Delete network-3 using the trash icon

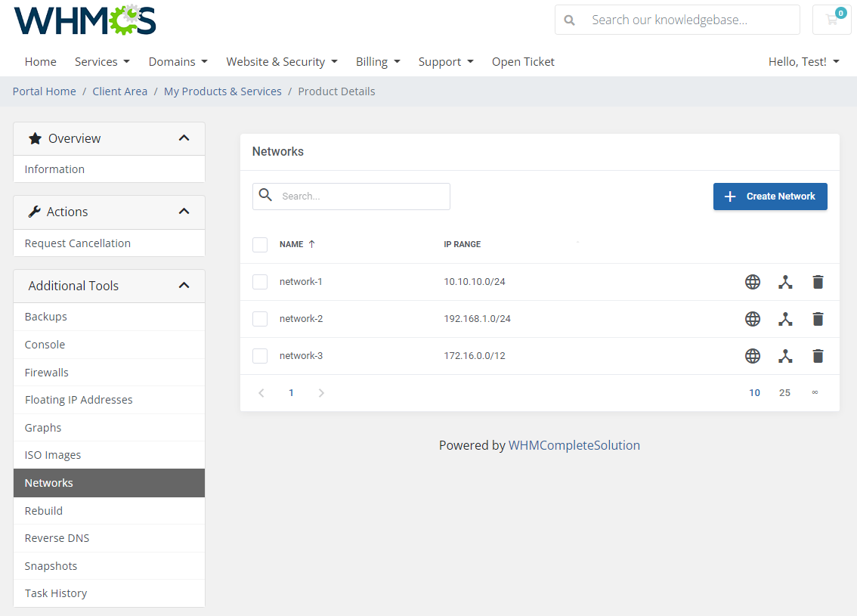tap(818, 355)
